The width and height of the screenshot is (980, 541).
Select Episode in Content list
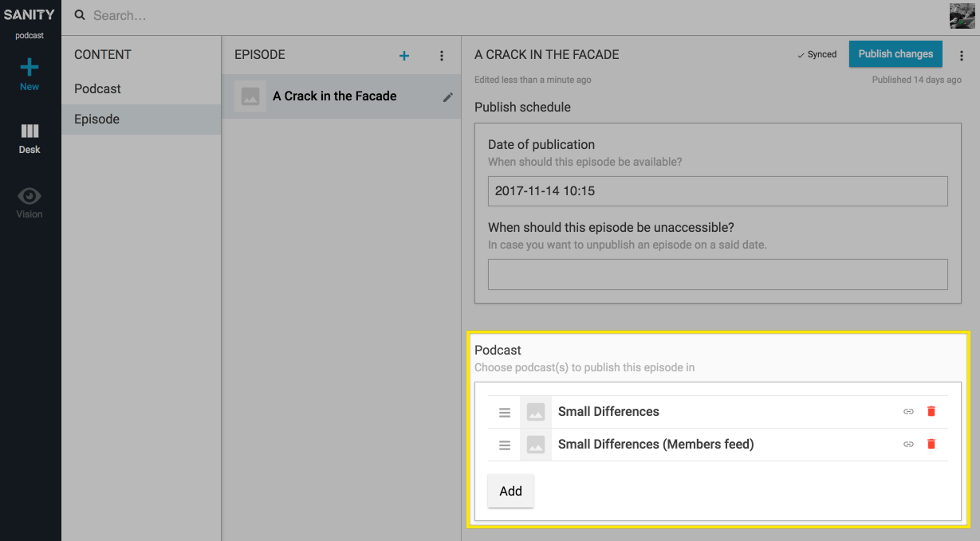[x=97, y=120]
